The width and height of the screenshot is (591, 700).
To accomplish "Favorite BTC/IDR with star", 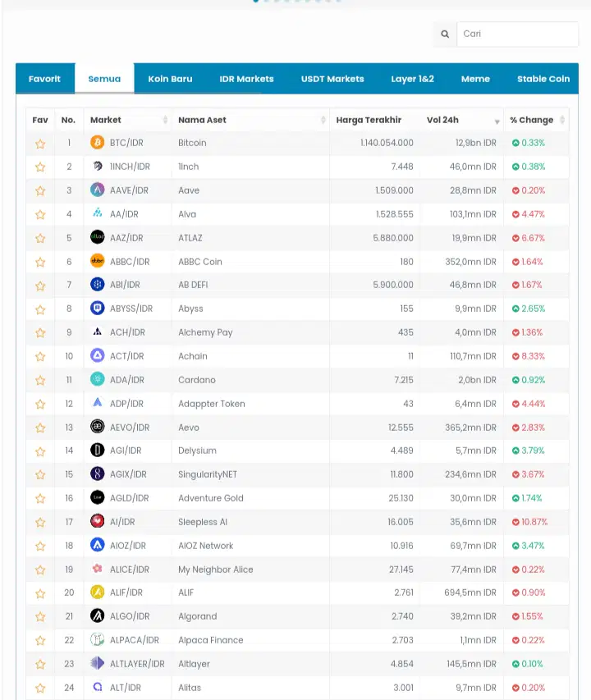I will [40, 144].
